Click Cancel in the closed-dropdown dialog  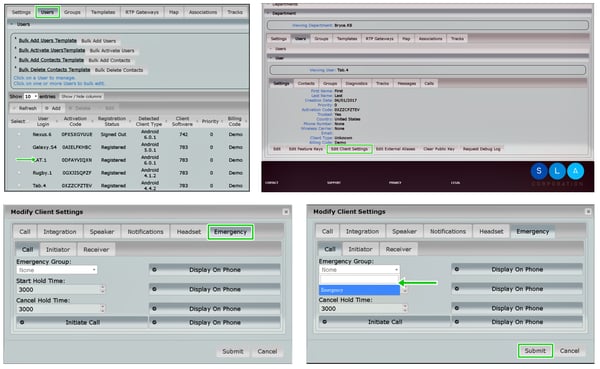coord(267,351)
